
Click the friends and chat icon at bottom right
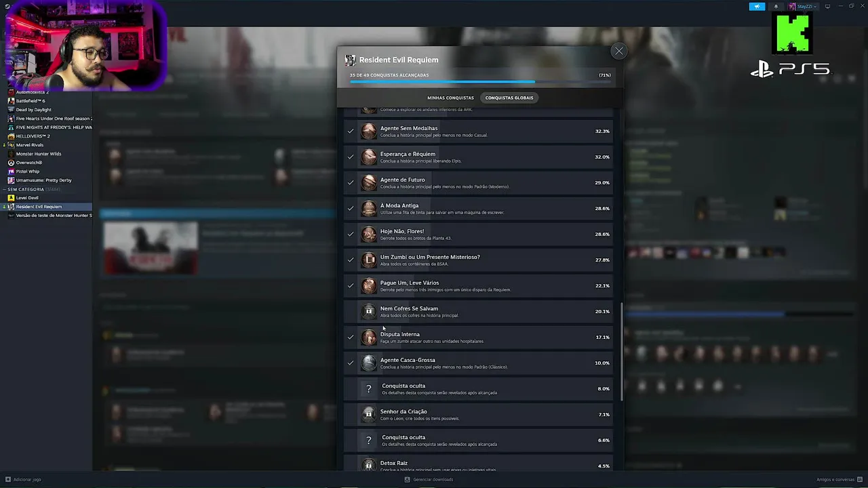point(860,479)
